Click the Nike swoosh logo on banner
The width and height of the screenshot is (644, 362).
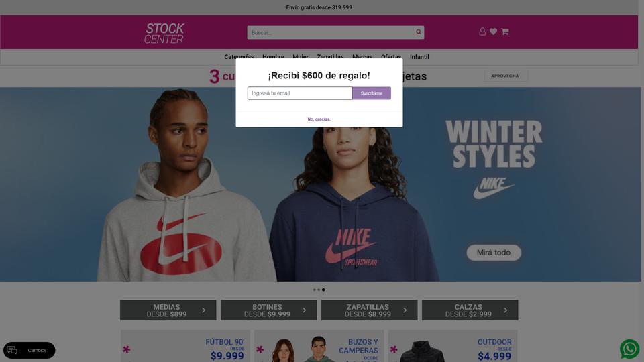493,188
